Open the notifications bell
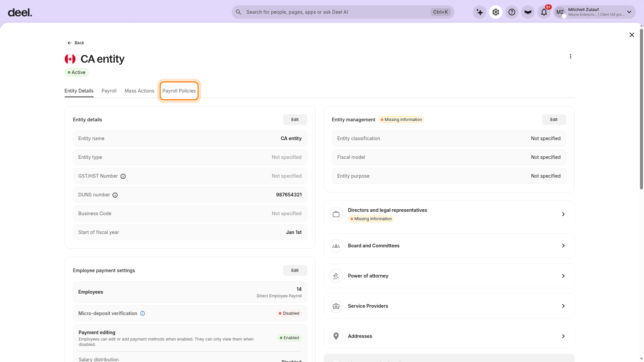This screenshot has height=362, width=644. 544,12
